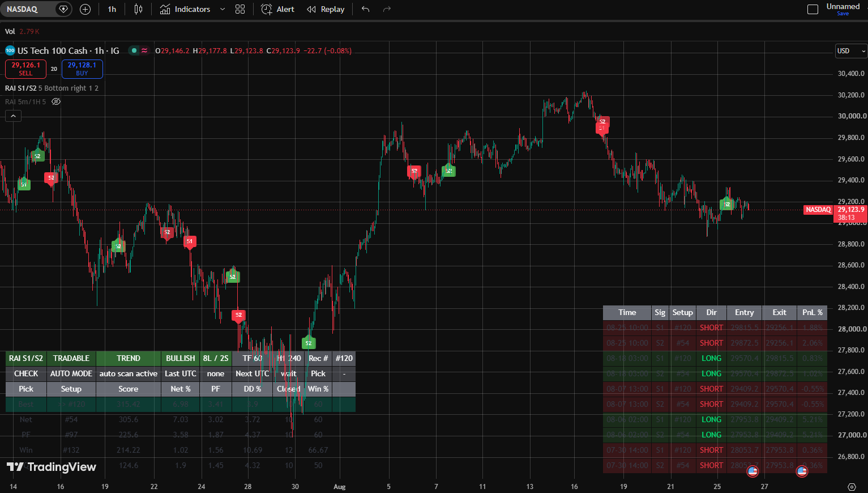Screen dimensions: 868x493
Task: Click the Aug label on time axis
Action: [340, 487]
